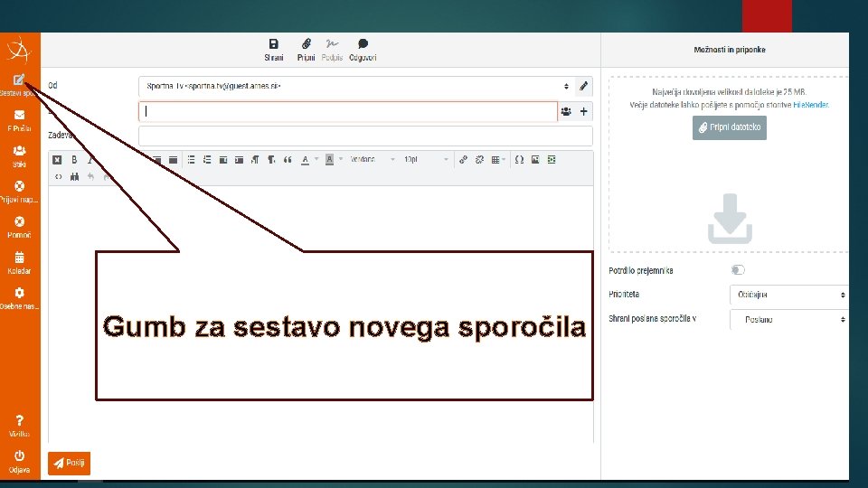Apply justify alignment in editor toolbar

click(x=174, y=160)
